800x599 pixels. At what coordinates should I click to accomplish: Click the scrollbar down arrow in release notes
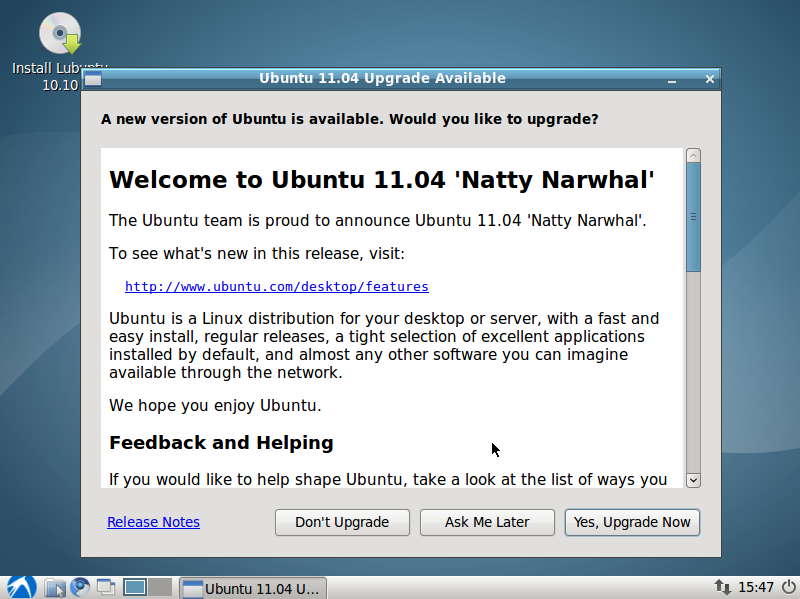click(x=693, y=480)
